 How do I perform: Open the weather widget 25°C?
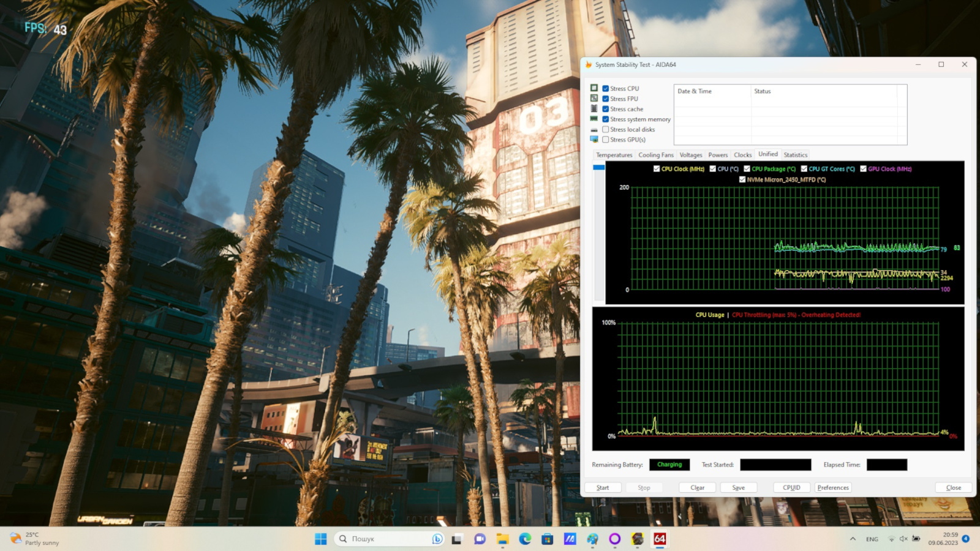(36, 539)
